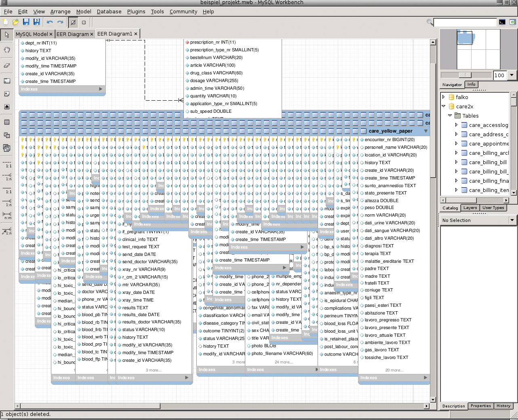Save the model with the floppy icon
The image size is (518, 420).
(x=26, y=22)
